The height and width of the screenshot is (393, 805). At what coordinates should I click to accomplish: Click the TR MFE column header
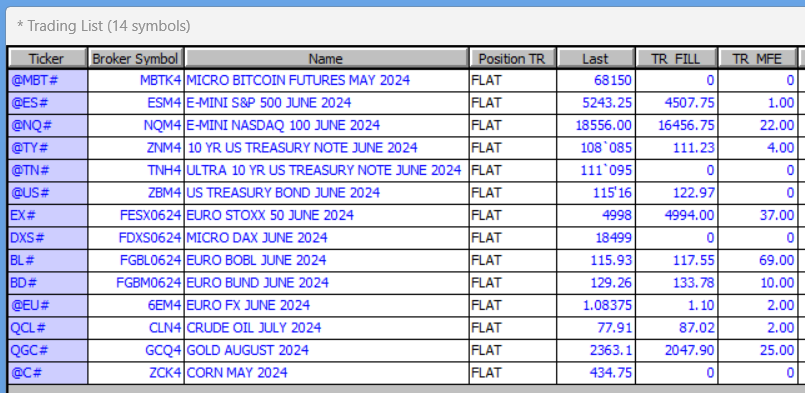coord(757,59)
